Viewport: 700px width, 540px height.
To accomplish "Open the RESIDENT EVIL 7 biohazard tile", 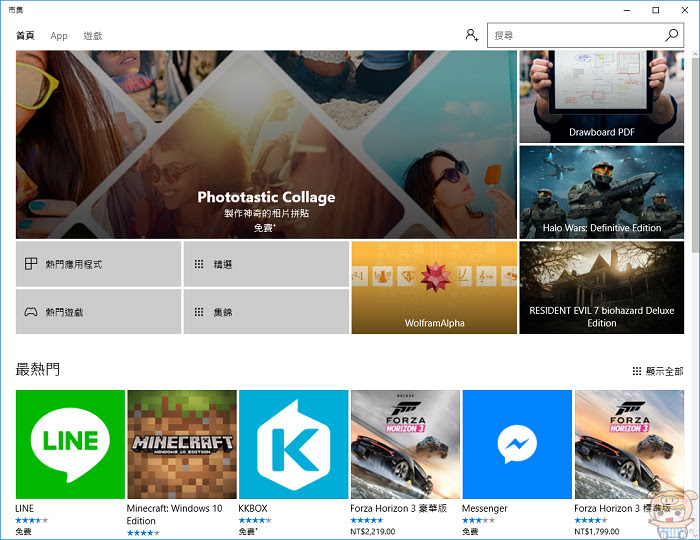I will (601, 287).
